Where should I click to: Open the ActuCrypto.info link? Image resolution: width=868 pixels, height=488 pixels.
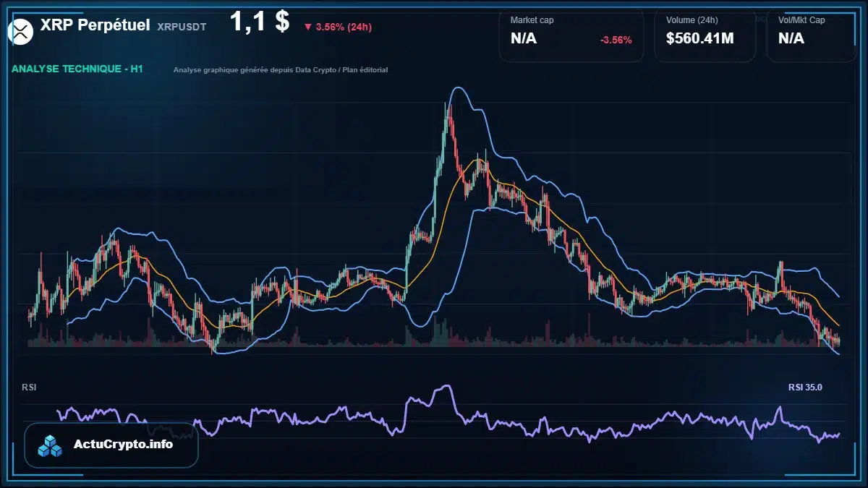[x=123, y=445]
